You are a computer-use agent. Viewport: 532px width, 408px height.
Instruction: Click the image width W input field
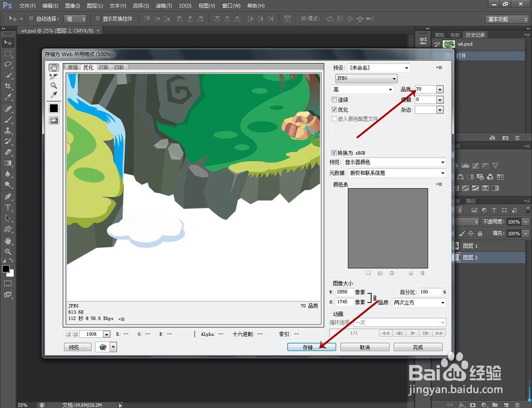click(x=344, y=292)
